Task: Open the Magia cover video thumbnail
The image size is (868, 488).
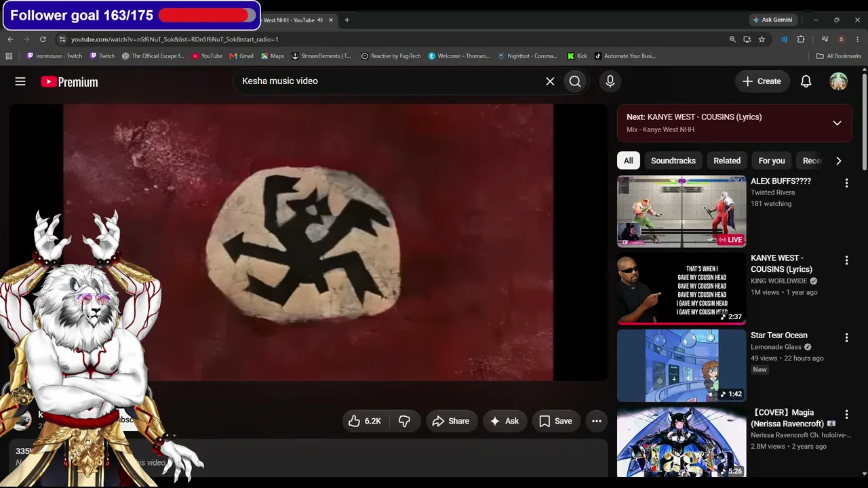Action: point(682,441)
